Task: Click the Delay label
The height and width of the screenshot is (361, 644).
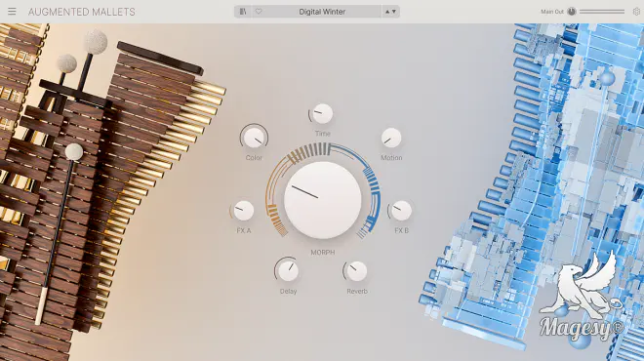Action: pos(288,291)
